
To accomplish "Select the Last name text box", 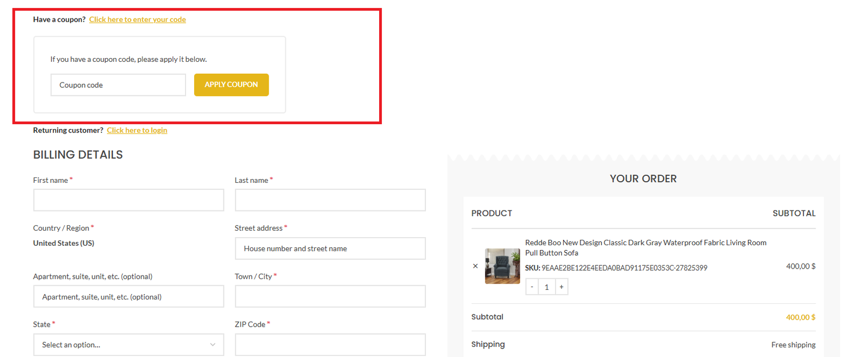I will pyautogui.click(x=330, y=200).
